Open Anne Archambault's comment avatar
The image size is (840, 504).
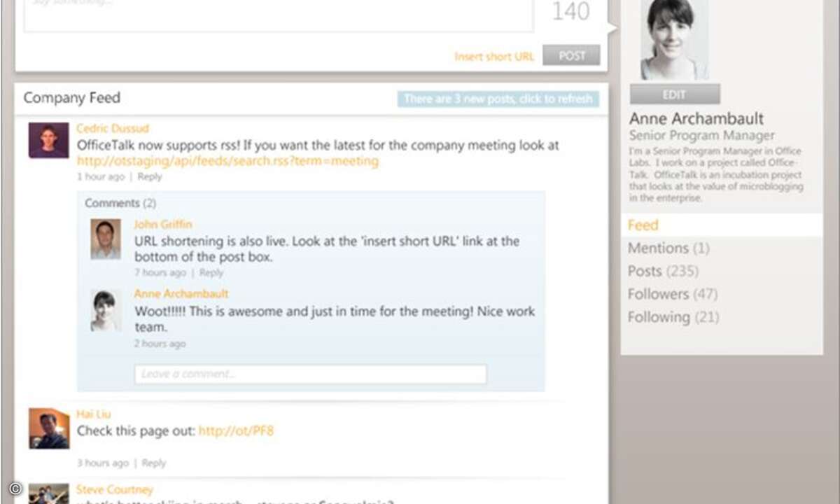point(106,310)
